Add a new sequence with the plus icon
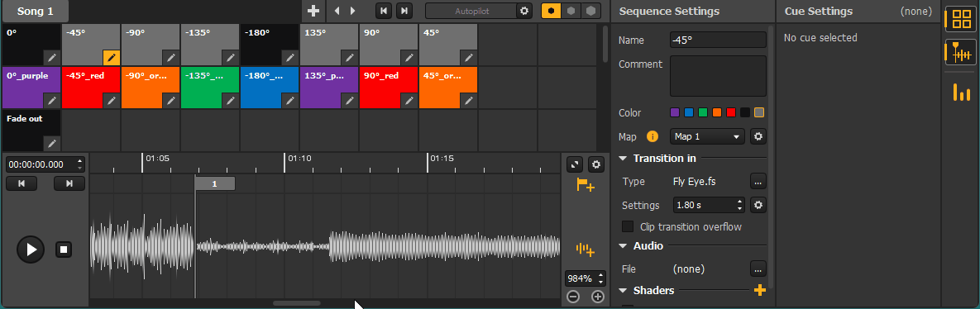980x309 pixels. coord(313,11)
